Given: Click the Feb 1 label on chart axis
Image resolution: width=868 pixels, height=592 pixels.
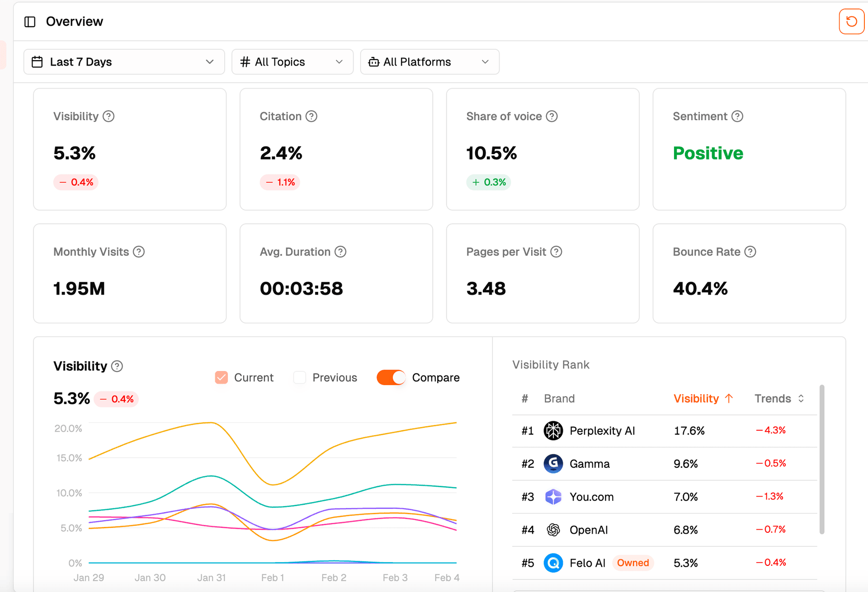Looking at the screenshot, I should [x=273, y=578].
